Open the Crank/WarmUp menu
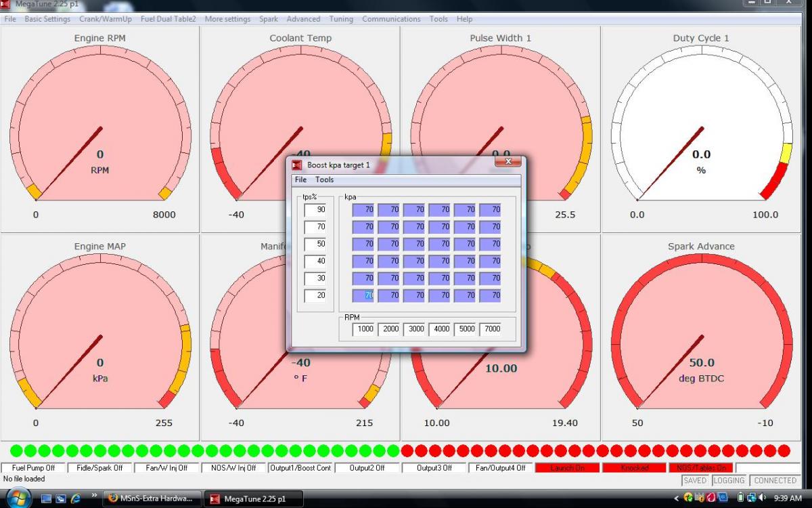Viewport: 812px width, 508px height. point(106,19)
